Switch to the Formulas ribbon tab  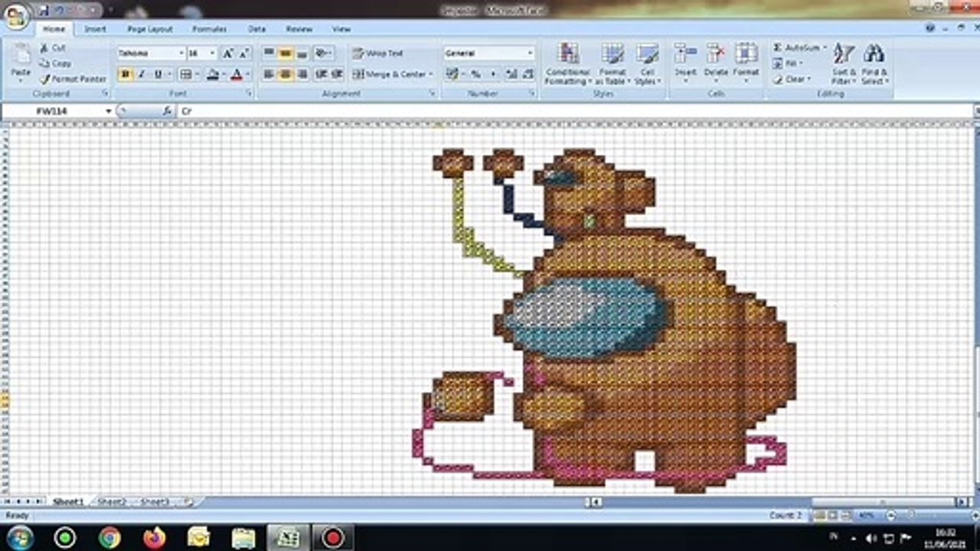tap(209, 29)
